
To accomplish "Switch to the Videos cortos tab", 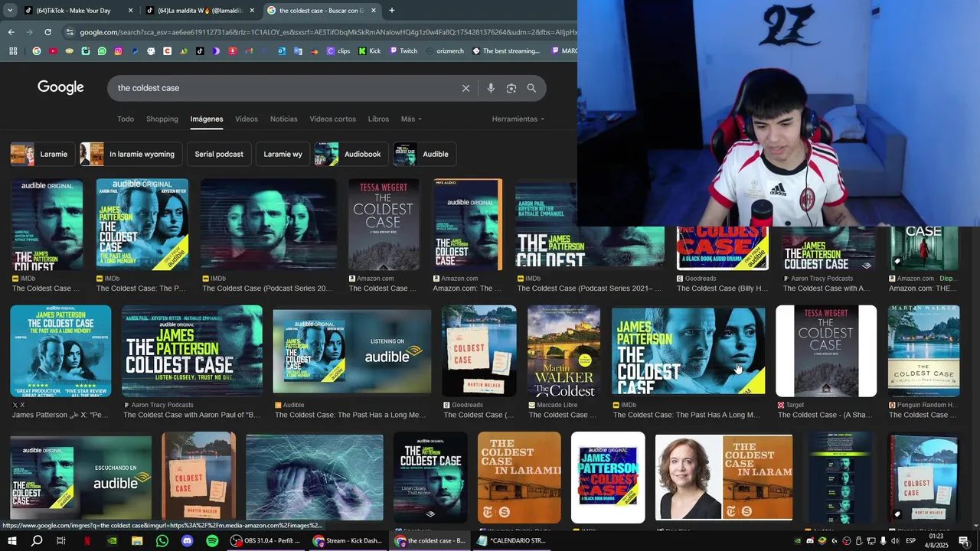I will 332,119.
